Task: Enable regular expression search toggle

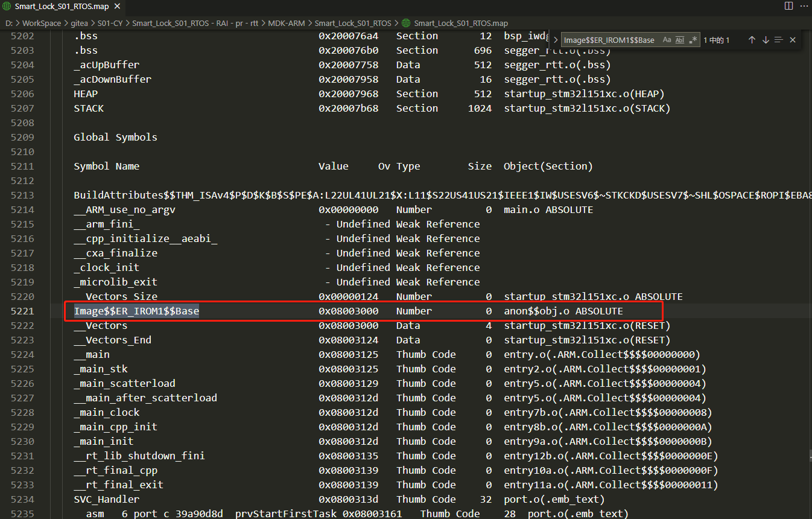Action: tap(693, 40)
